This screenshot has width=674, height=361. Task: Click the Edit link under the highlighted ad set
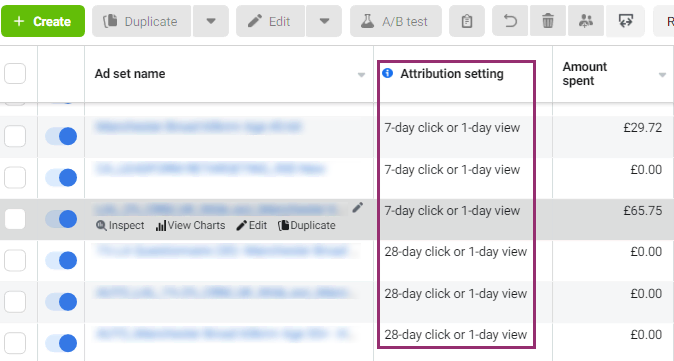[x=251, y=225]
